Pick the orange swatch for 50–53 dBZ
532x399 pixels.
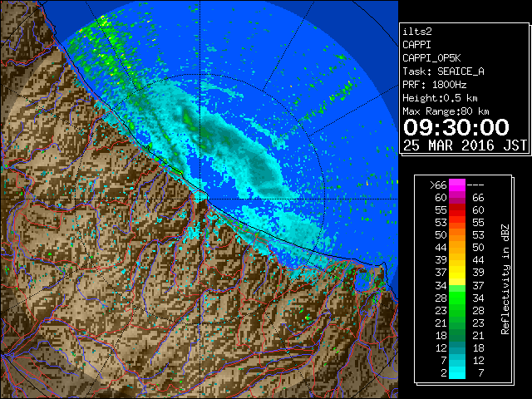click(x=457, y=235)
